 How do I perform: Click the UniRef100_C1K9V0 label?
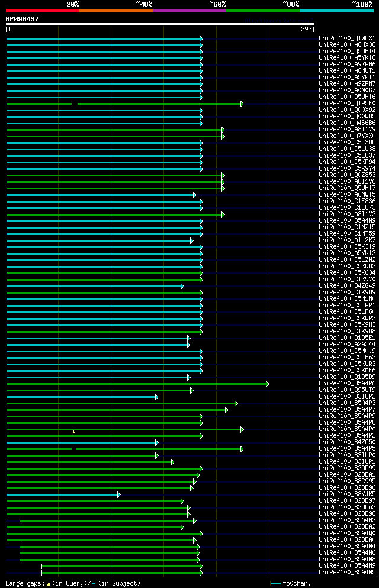(x=347, y=279)
